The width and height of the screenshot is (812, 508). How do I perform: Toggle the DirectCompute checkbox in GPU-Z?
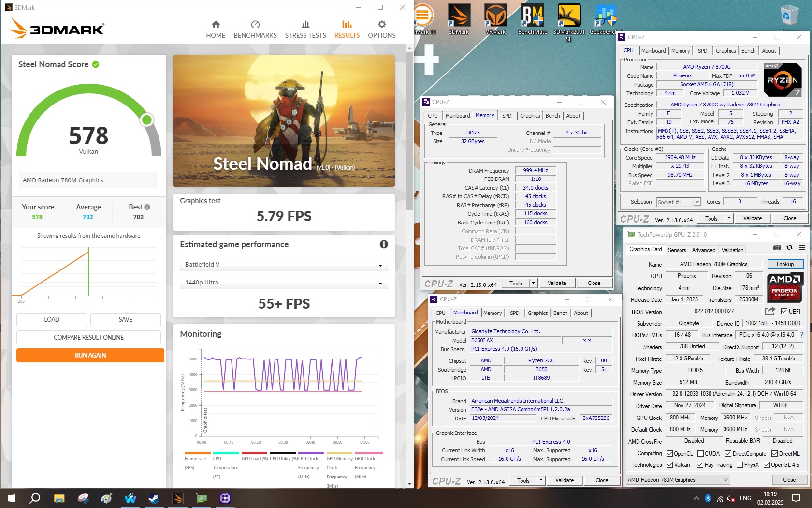728,454
